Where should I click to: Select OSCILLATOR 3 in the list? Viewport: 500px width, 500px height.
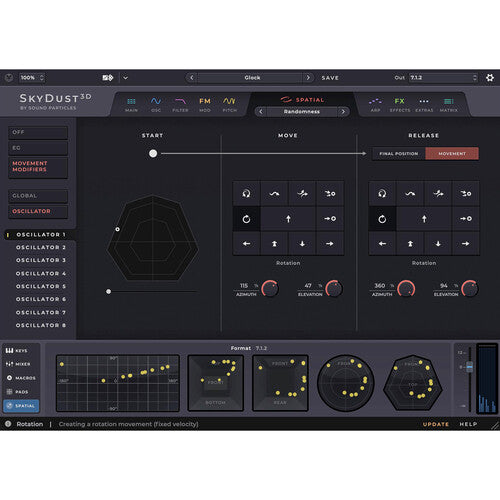(41, 260)
